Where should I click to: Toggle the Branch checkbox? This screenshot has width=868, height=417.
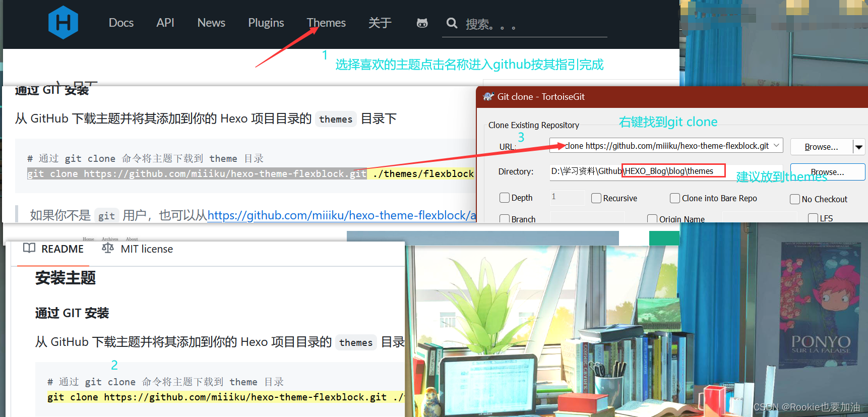(x=505, y=219)
